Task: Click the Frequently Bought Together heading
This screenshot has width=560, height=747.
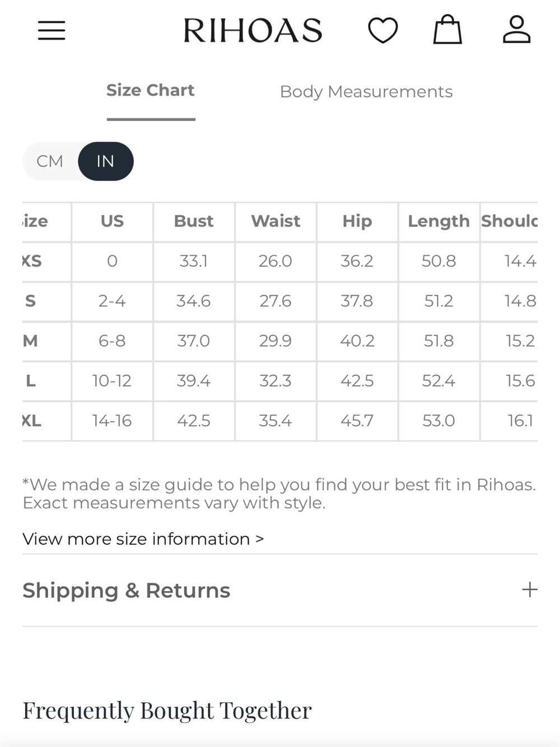Action: [x=167, y=711]
